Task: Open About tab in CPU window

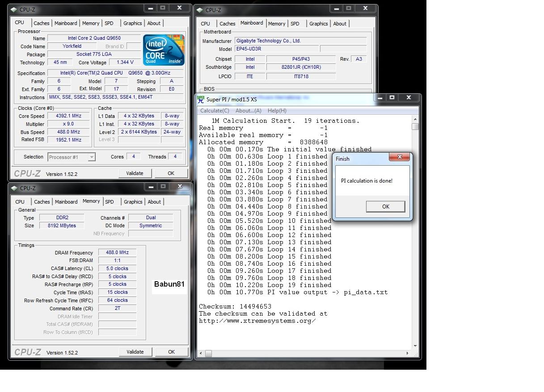Action: (x=154, y=23)
